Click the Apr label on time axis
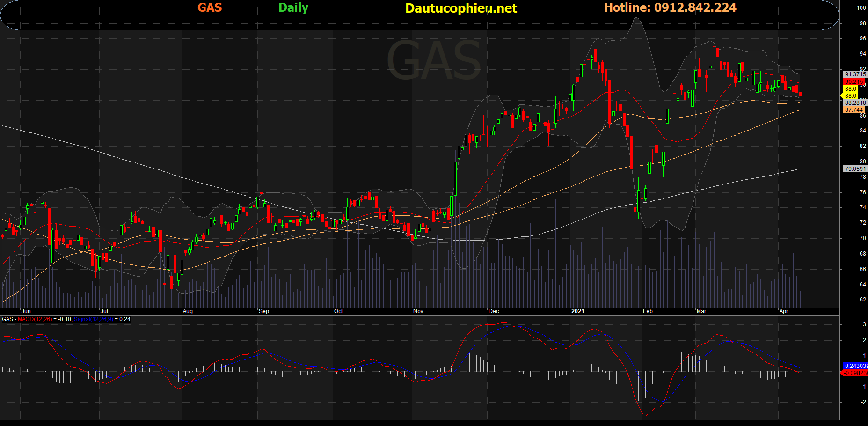 click(784, 311)
